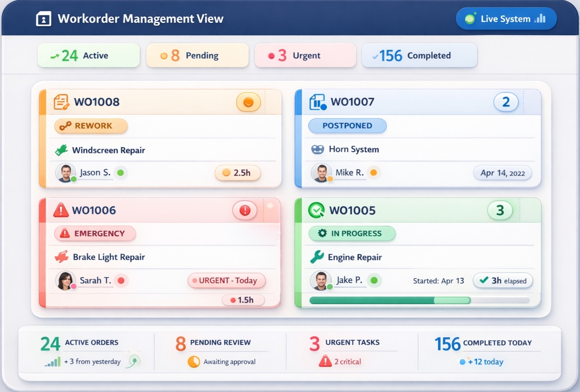Click the brake light icon on WO1006
This screenshot has height=392, width=580.
point(62,257)
